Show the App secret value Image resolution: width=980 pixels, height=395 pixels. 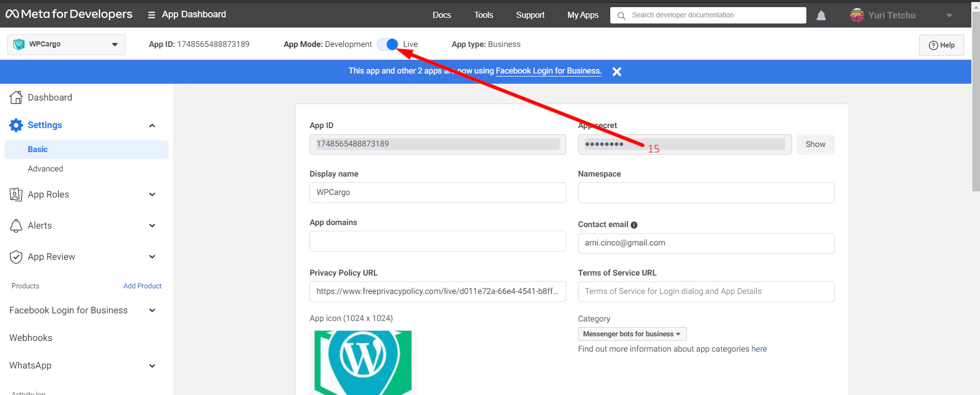[x=815, y=144]
